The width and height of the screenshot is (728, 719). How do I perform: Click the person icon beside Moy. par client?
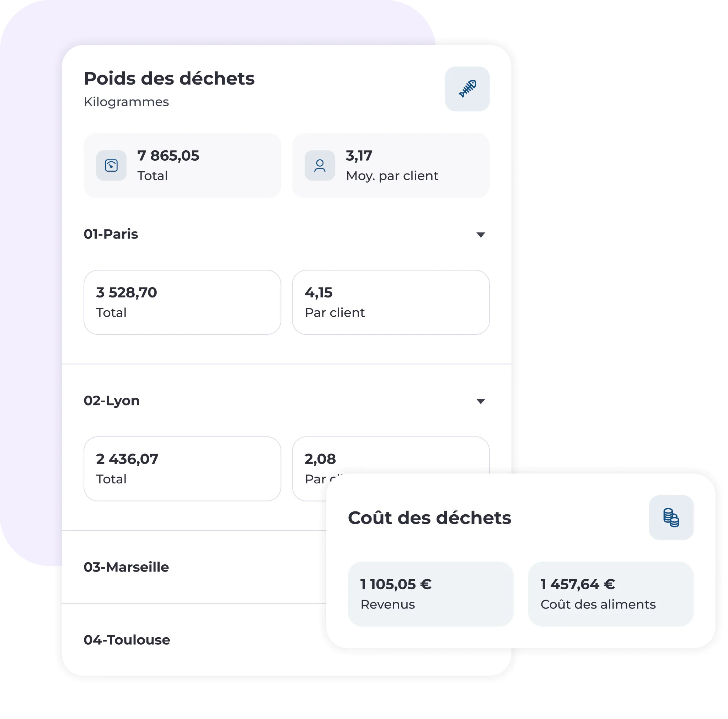click(320, 165)
